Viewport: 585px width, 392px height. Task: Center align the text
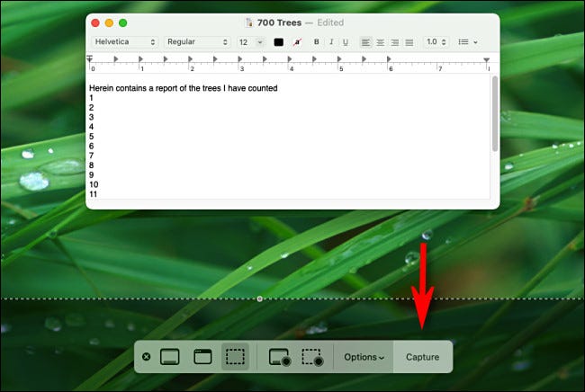381,42
